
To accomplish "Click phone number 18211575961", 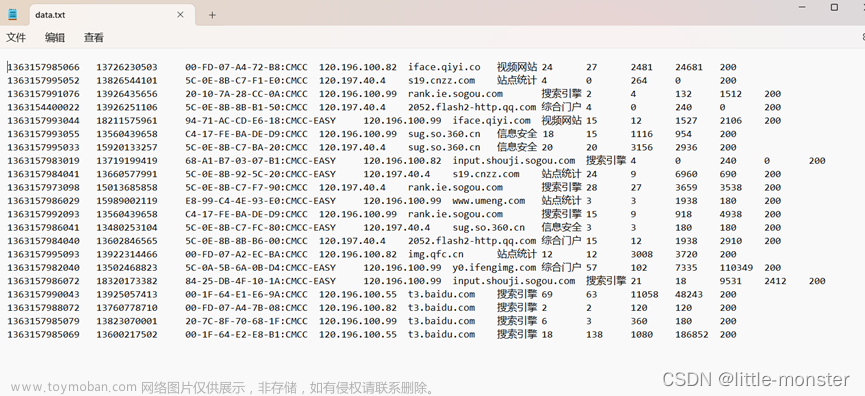I will tap(127, 121).
